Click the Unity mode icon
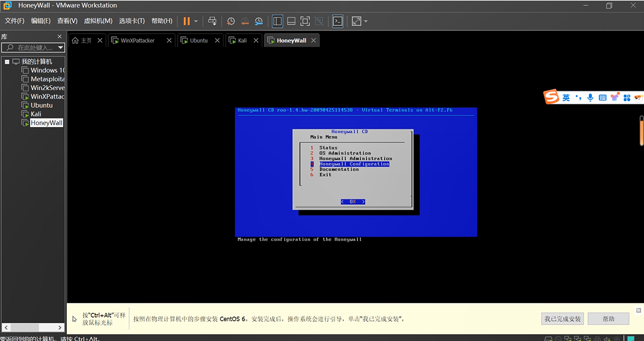 [x=318, y=21]
